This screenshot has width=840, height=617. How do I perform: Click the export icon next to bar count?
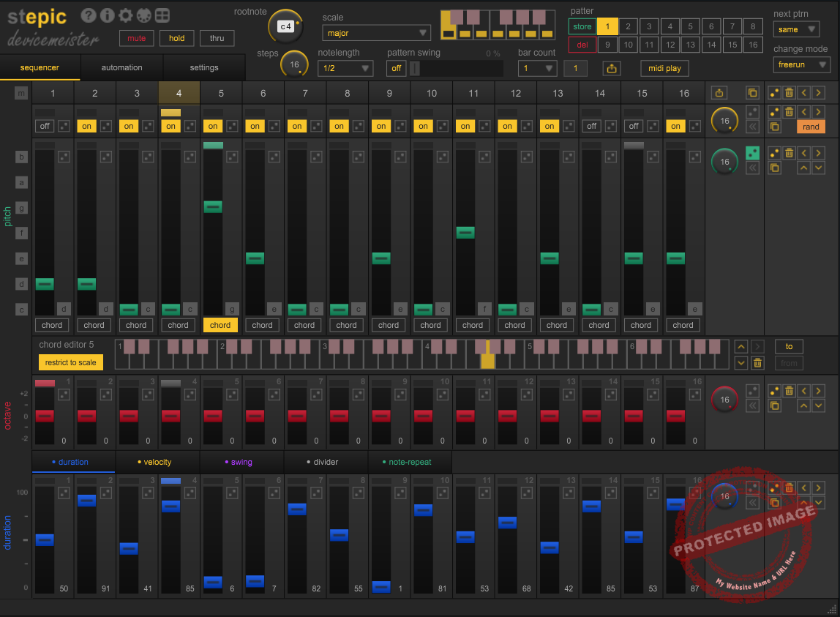click(612, 68)
